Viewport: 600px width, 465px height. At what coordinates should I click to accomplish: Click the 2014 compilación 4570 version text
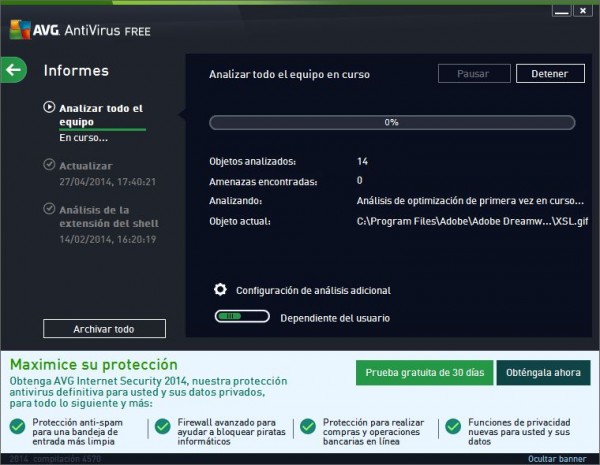pos(55,459)
